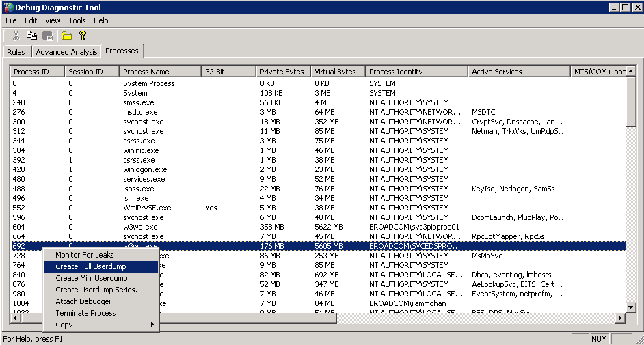This screenshot has width=644, height=345.
Task: Select the msdtc.exe process row
Action: pyautogui.click(x=318, y=112)
